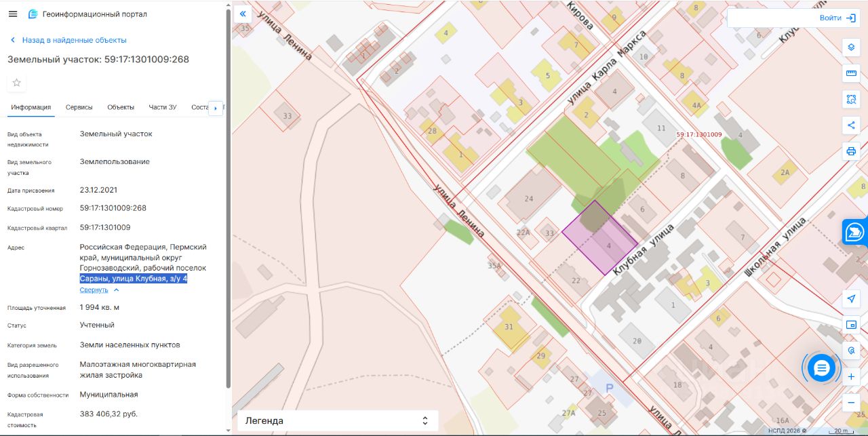The height and width of the screenshot is (436, 868).
Task: Click cadastral cost 383 406,32 руб.
Action: coord(108,414)
